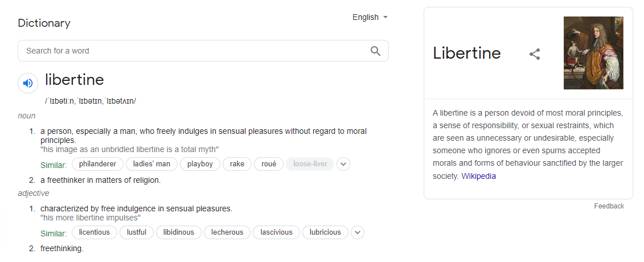Open the Libertine portrait thumbnail
Image resolution: width=644 pixels, height=262 pixels.
(x=593, y=53)
